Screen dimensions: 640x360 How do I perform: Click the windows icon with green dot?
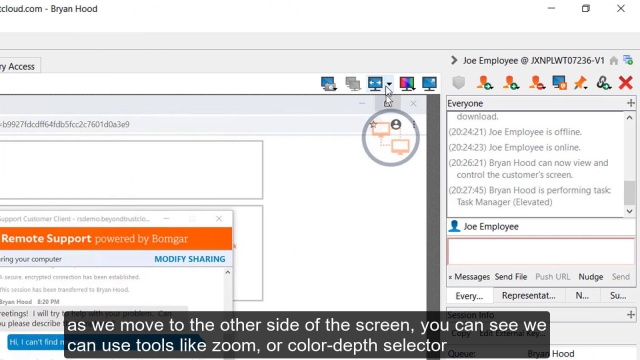(x=628, y=60)
